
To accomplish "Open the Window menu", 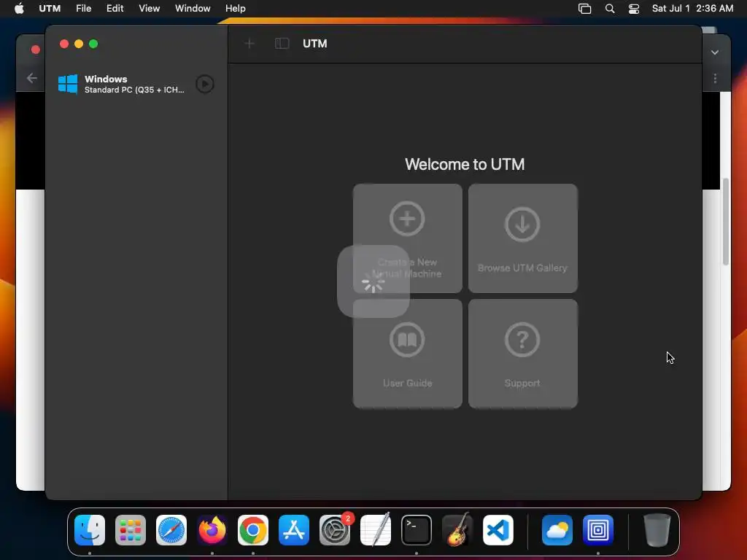I will coord(193,9).
